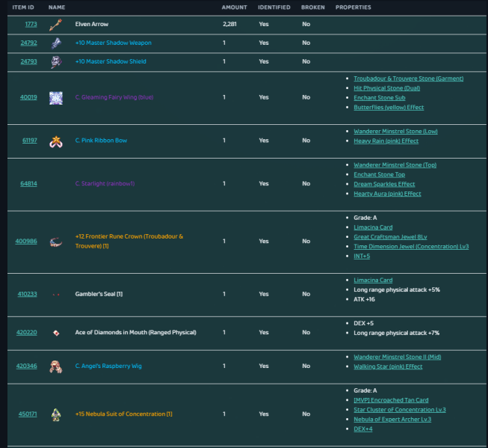This screenshot has width=488, height=448.
Task: Open Heavy Rain (pink) Effect link
Action: tap(386, 141)
